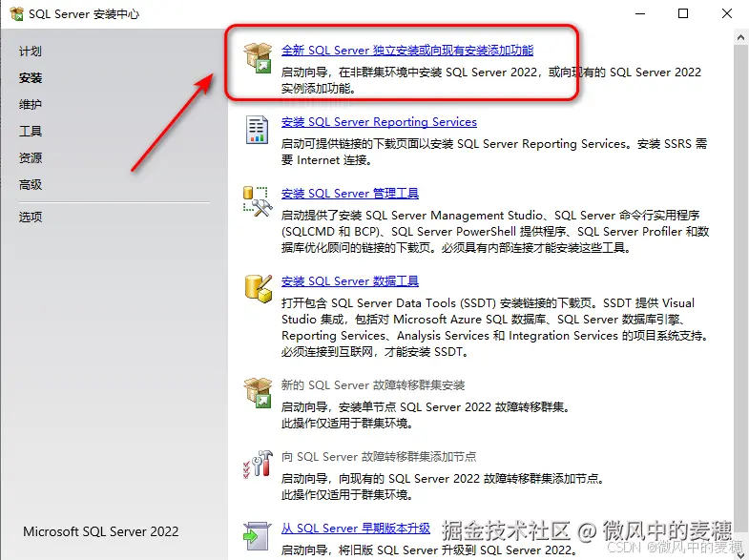Click the Microsoft SQL Server 2022 label
749x560 pixels.
tap(101, 531)
